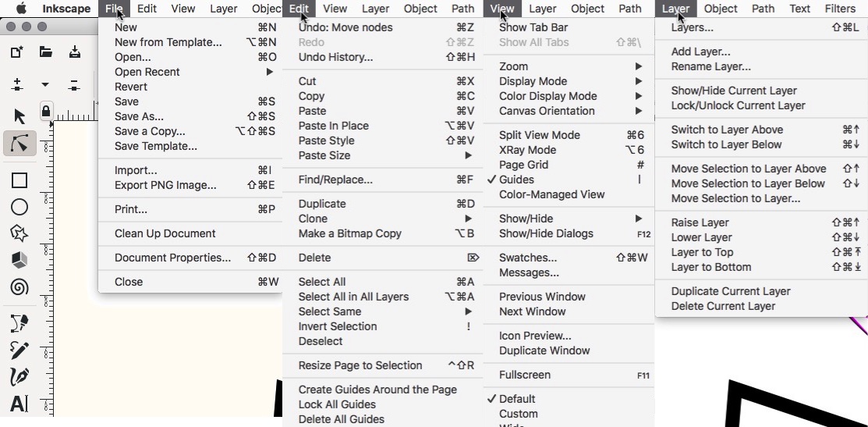Choose Select All in All Layers
Image resolution: width=868 pixels, height=427 pixels.
(383, 297)
